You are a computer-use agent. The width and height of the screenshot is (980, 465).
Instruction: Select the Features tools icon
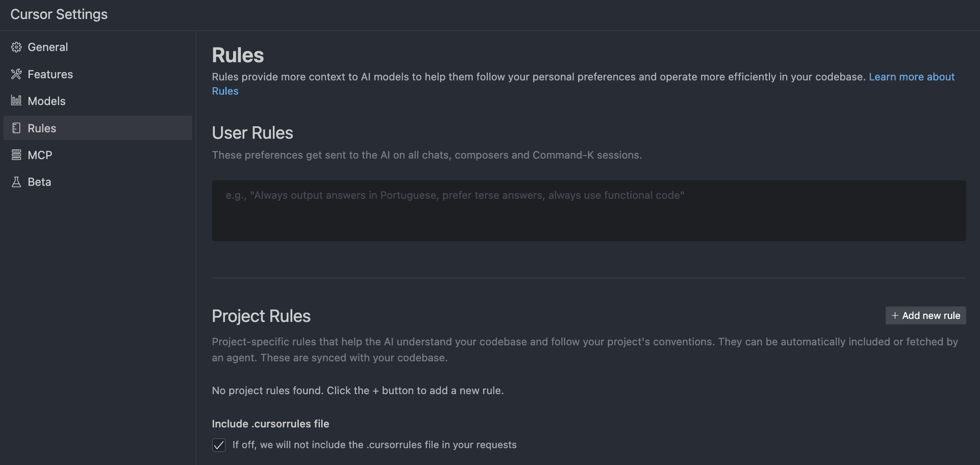pos(16,74)
